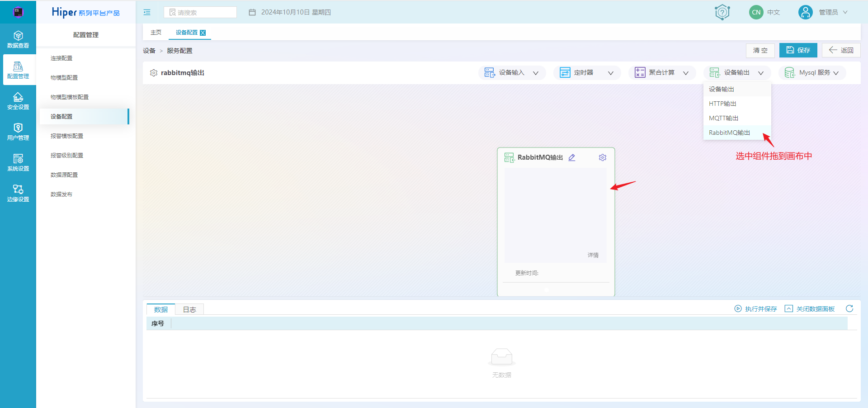Open the 中文 language selector
868x408 pixels.
pos(774,12)
